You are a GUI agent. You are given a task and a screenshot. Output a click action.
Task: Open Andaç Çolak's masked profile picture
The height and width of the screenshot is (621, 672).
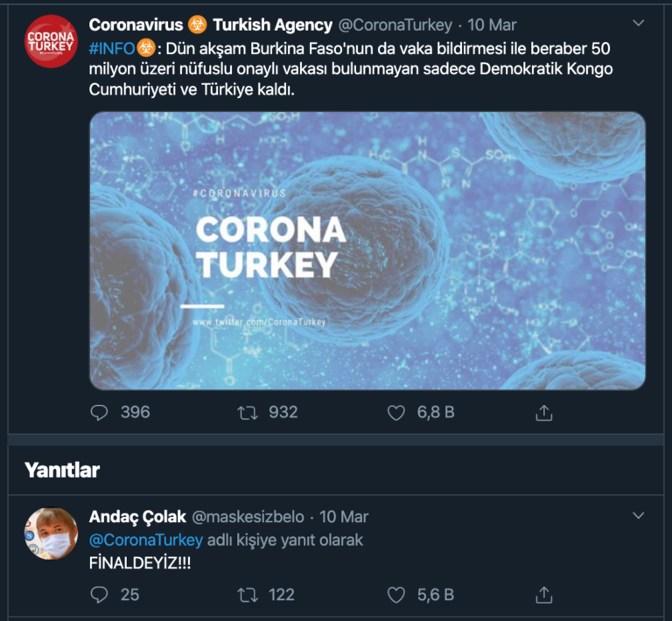point(51,534)
